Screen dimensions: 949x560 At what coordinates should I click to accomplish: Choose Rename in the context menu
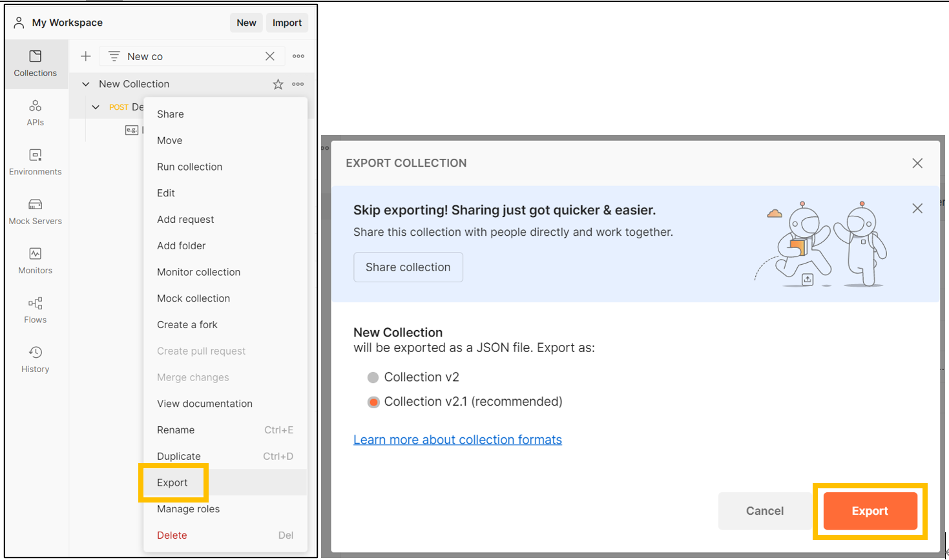225,430
